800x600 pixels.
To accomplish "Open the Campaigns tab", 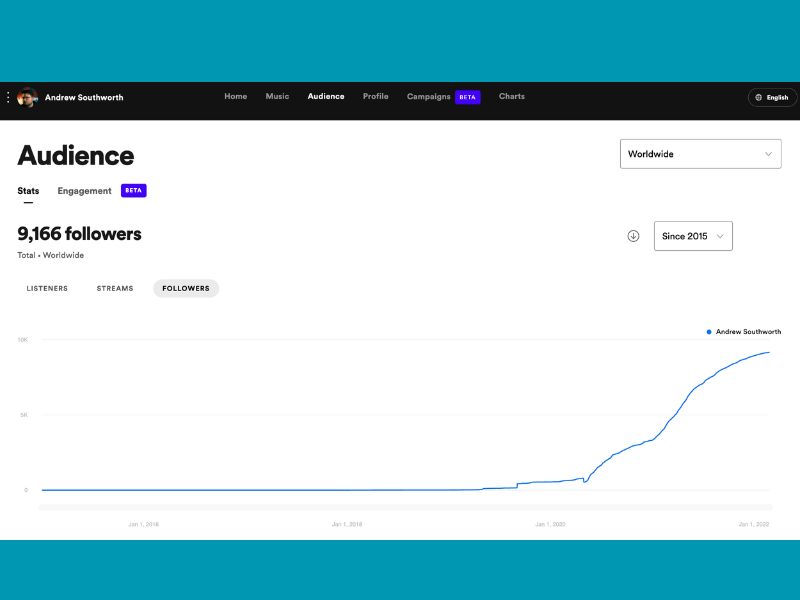I will (429, 97).
